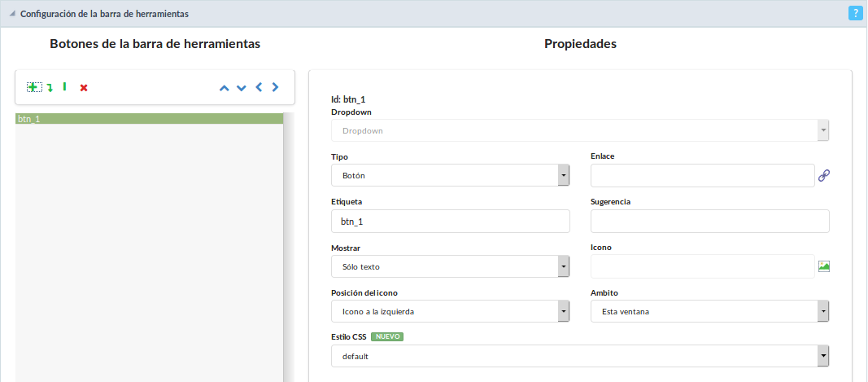Screen dimensions: 868x382
Task: Open the Mostrar dropdown showing Sólo texto
Action: click(450, 266)
